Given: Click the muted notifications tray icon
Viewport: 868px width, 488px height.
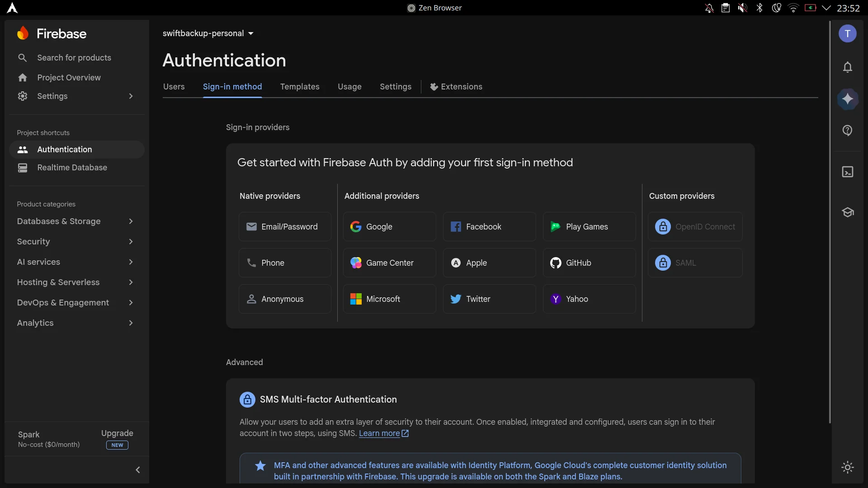Looking at the screenshot, I should (709, 8).
